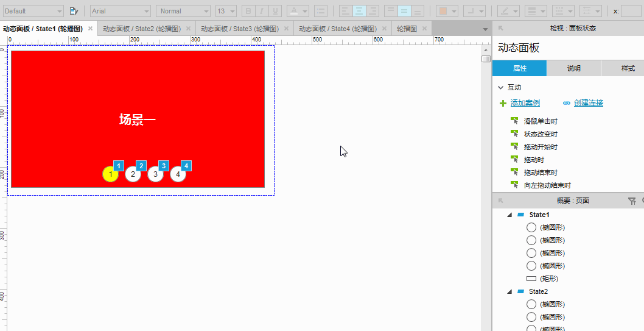
Task: Select the 拖动时 event
Action: (x=533, y=160)
